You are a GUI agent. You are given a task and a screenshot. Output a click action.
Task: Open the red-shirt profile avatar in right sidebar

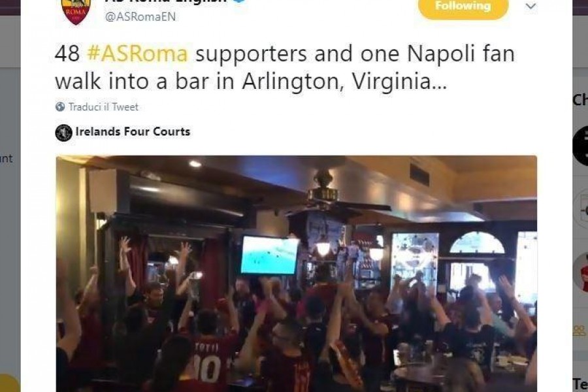click(581, 273)
